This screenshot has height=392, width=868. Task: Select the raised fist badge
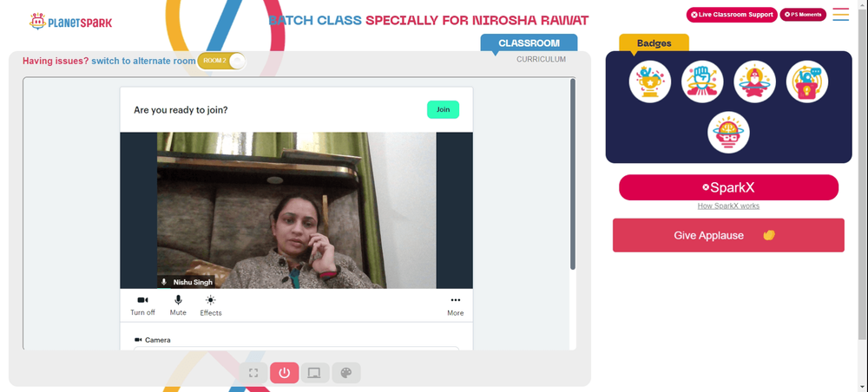click(x=702, y=82)
